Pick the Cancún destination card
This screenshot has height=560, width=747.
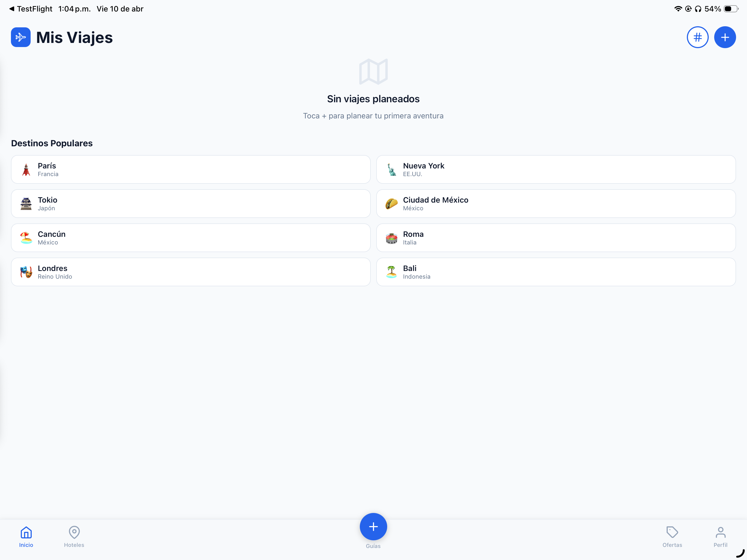(191, 238)
